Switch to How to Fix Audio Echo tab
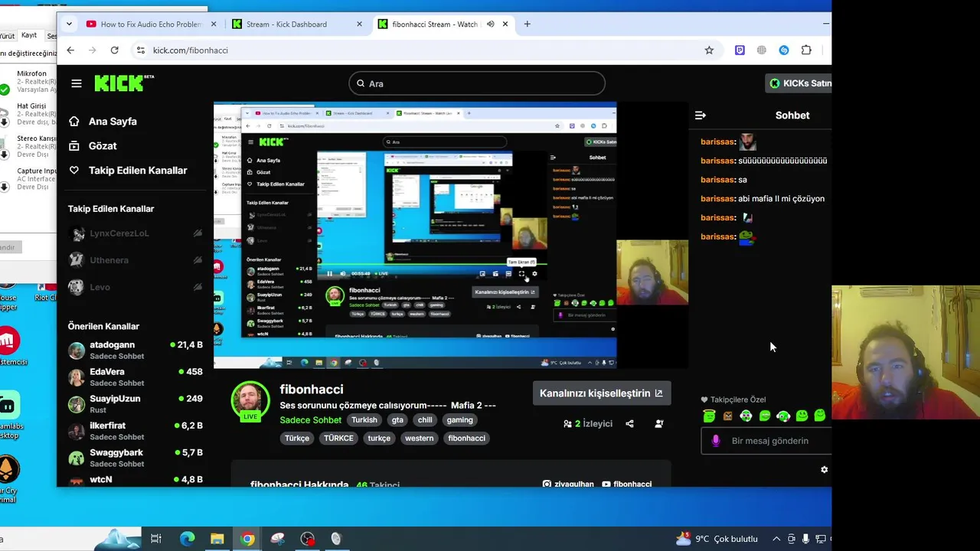 click(151, 24)
